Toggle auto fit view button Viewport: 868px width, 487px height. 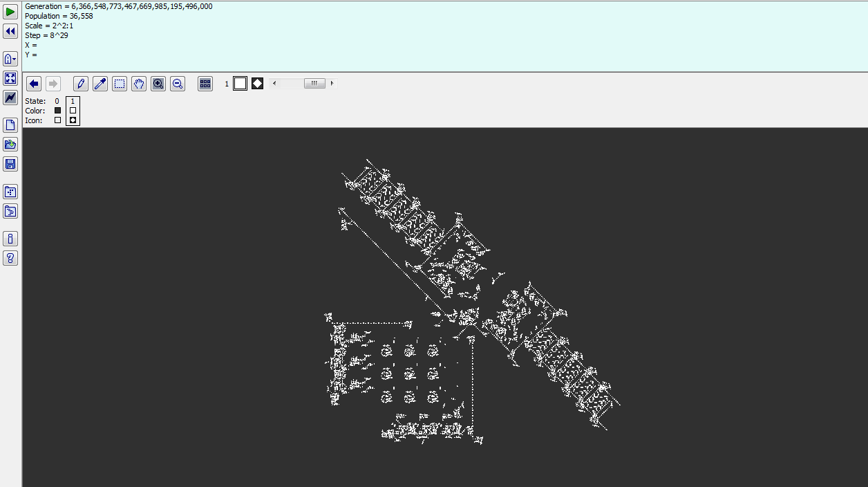coord(10,78)
